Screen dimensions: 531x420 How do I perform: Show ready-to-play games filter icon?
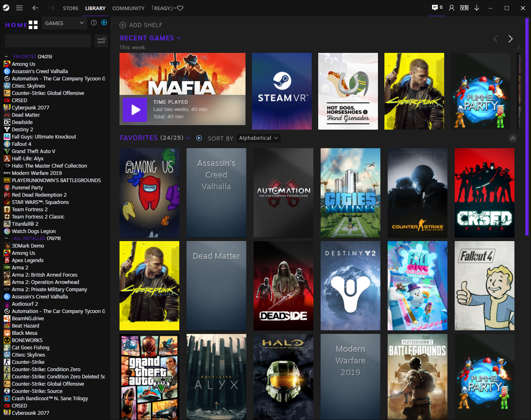point(104,23)
